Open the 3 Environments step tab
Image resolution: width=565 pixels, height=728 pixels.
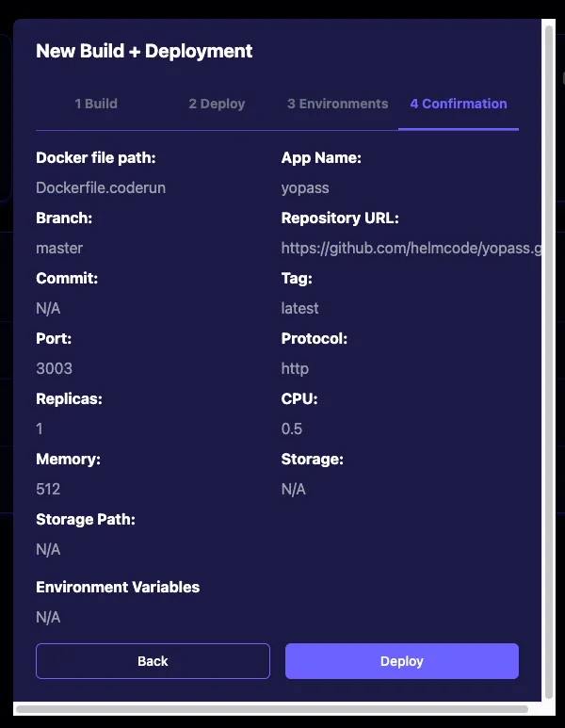pos(337,104)
